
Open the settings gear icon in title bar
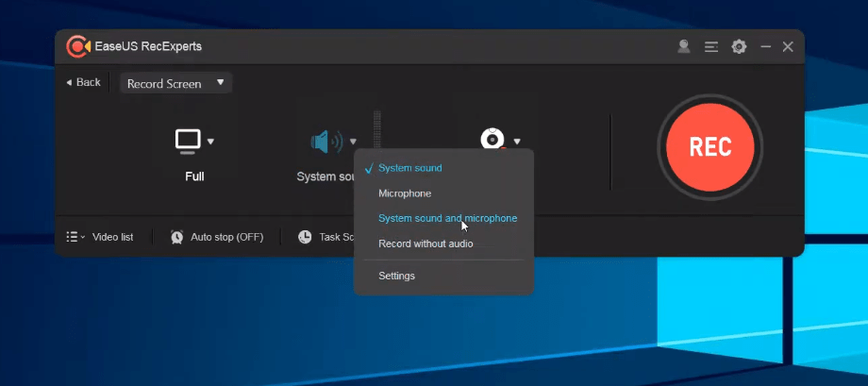pyautogui.click(x=739, y=46)
